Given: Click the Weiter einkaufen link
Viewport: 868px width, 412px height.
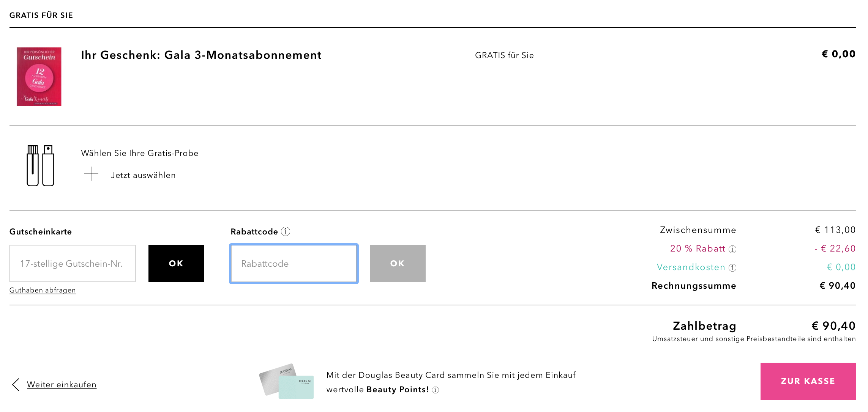Looking at the screenshot, I should 62,385.
